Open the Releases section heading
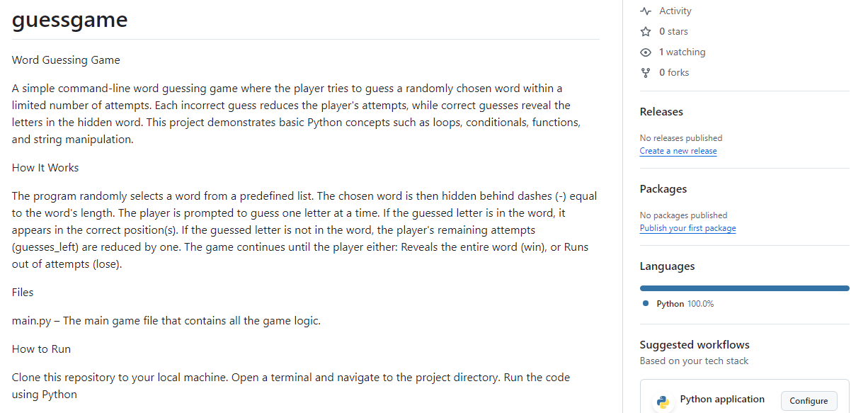 coord(661,112)
